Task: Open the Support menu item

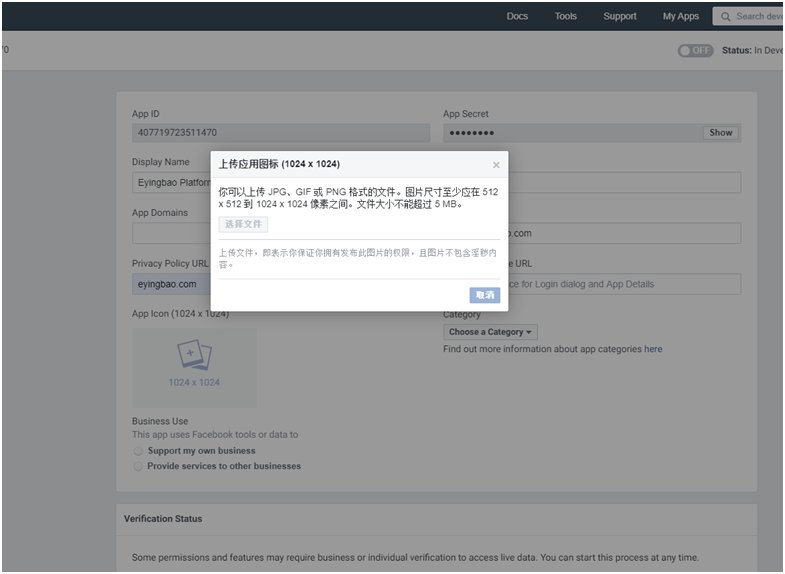Action: 620,16
